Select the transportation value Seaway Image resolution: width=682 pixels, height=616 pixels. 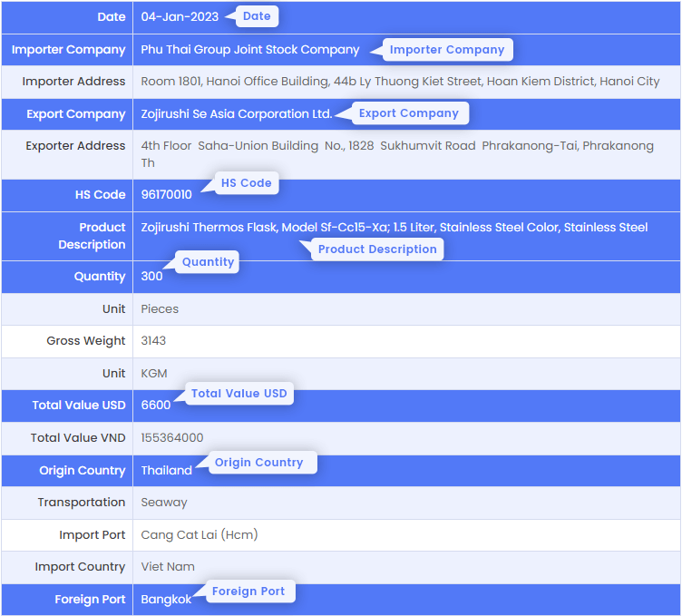point(164,503)
